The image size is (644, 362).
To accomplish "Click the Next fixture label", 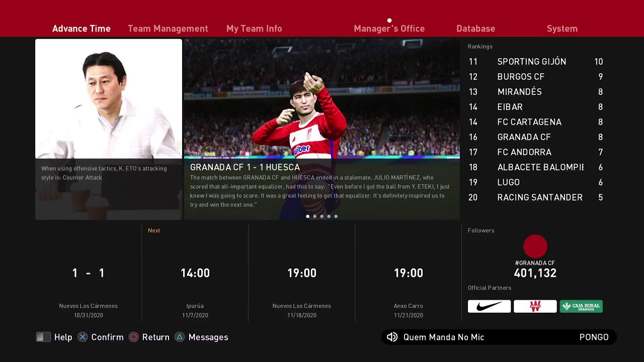I will point(154,230).
